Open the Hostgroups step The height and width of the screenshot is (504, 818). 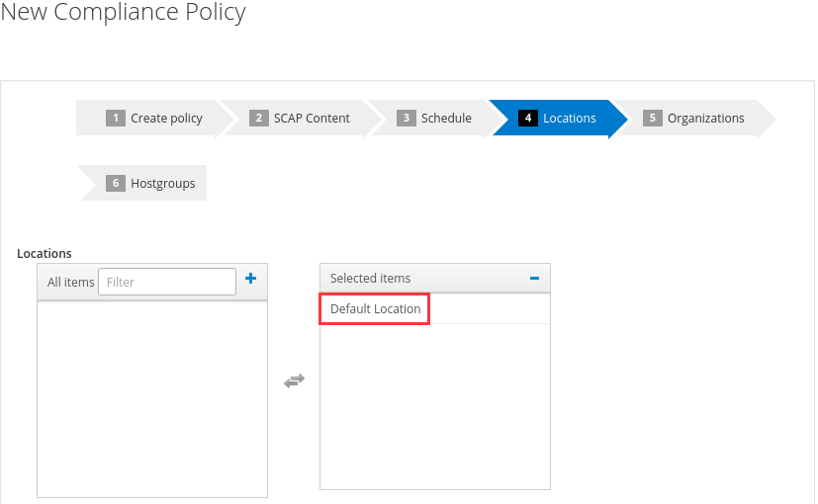(x=163, y=184)
